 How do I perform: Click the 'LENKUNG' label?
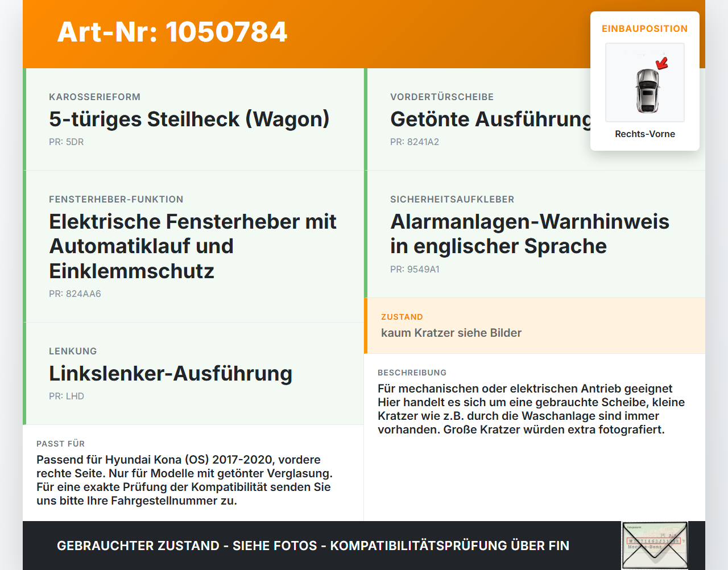[x=73, y=351]
